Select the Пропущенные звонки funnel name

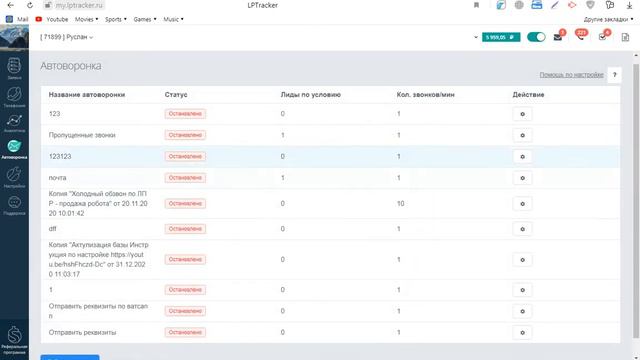(82, 135)
